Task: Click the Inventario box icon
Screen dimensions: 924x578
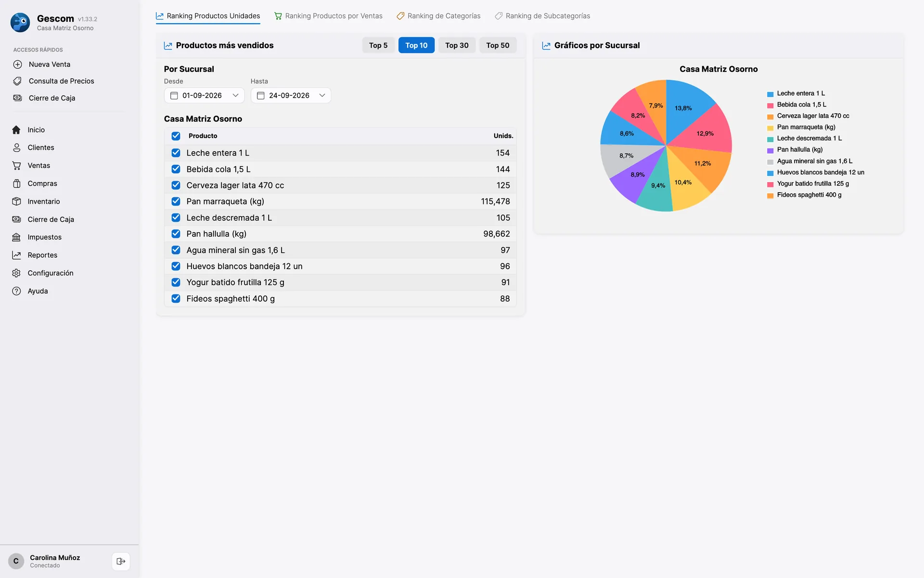Action: (16, 201)
